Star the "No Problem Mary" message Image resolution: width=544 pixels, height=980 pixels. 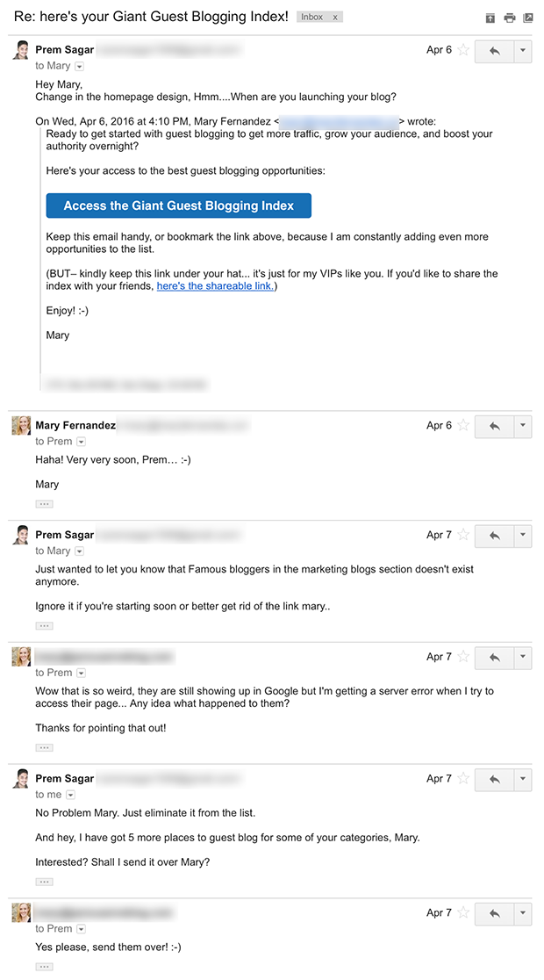[x=463, y=778]
